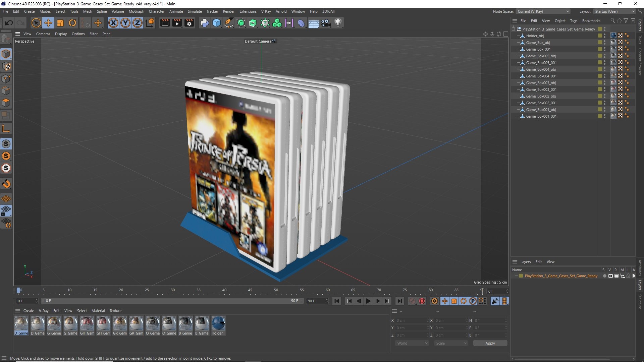The image size is (644, 362).
Task: Click Render to Picture Viewer icon
Action: (177, 23)
